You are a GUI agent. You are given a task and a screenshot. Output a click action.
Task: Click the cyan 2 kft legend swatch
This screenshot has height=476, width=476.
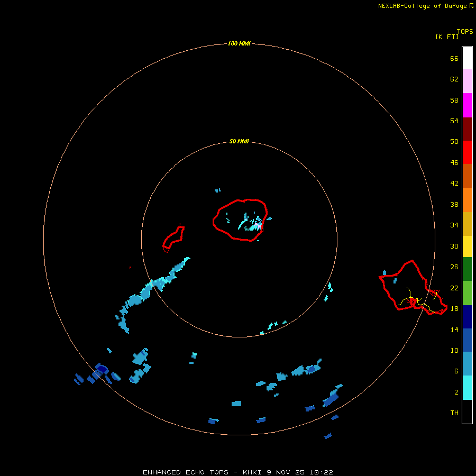tap(467, 388)
